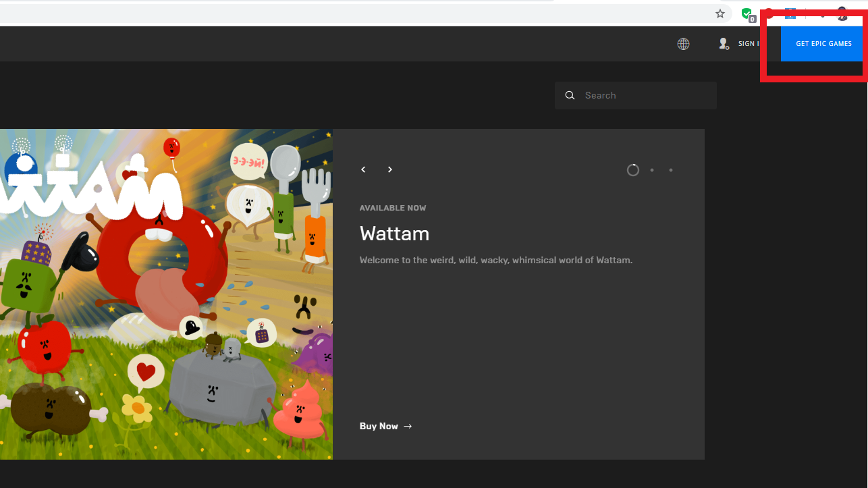Open the Chrome profile avatar
868x488 pixels.
[x=842, y=12]
